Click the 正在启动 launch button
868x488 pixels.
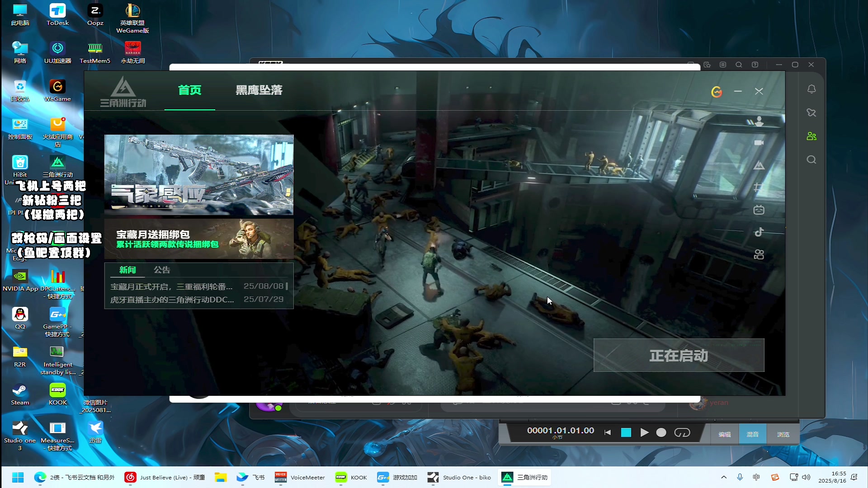(x=679, y=356)
